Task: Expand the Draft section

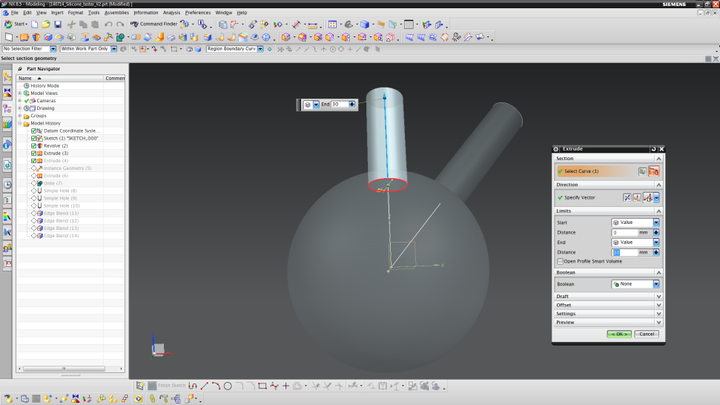Action: coord(608,296)
